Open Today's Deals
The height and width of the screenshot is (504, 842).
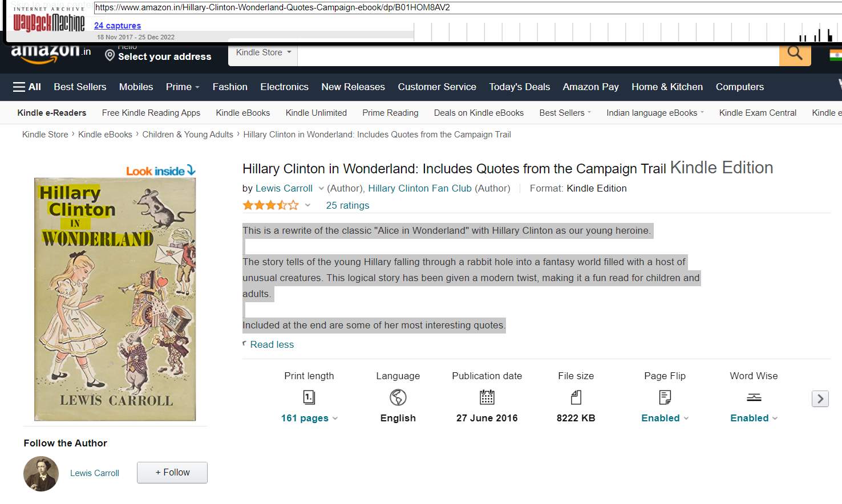519,87
